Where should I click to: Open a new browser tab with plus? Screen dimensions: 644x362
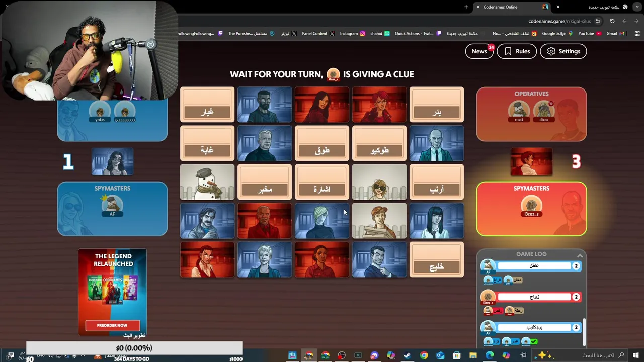(466, 7)
